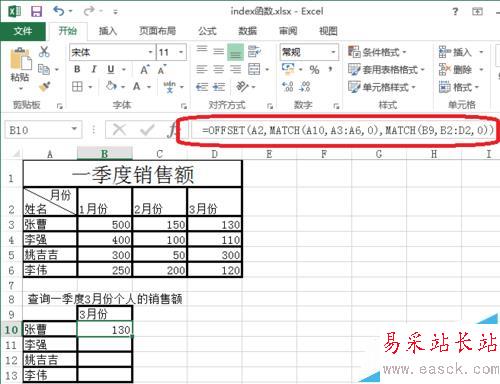
Task: Select row header 5
Action: [x=11, y=255]
